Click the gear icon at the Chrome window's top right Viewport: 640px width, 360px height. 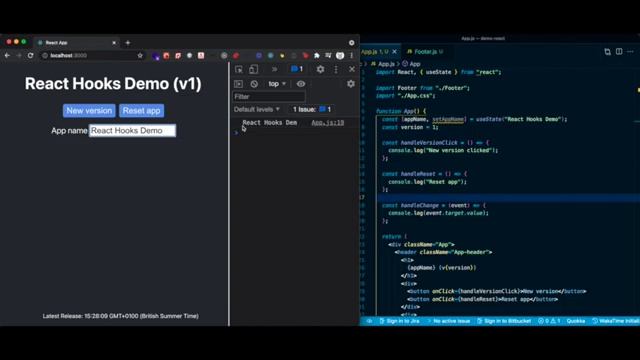(352, 42)
